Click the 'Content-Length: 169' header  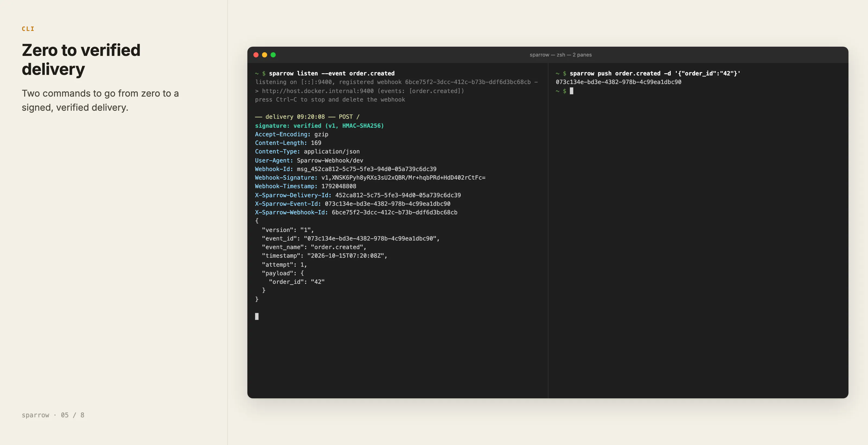(x=288, y=143)
